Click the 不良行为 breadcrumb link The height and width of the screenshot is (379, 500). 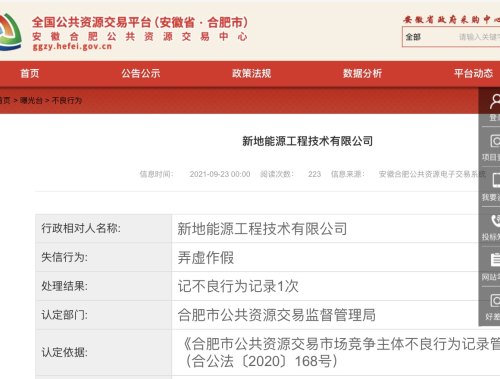click(x=67, y=100)
